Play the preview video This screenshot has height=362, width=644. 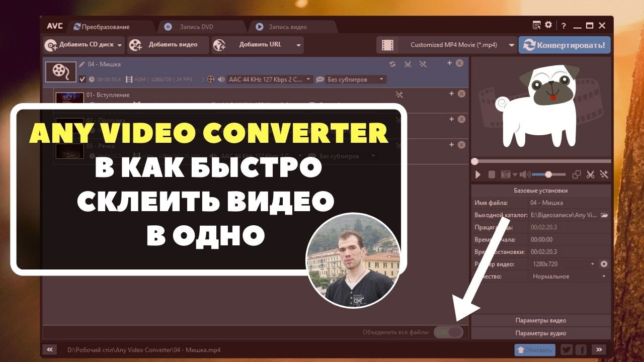click(478, 174)
